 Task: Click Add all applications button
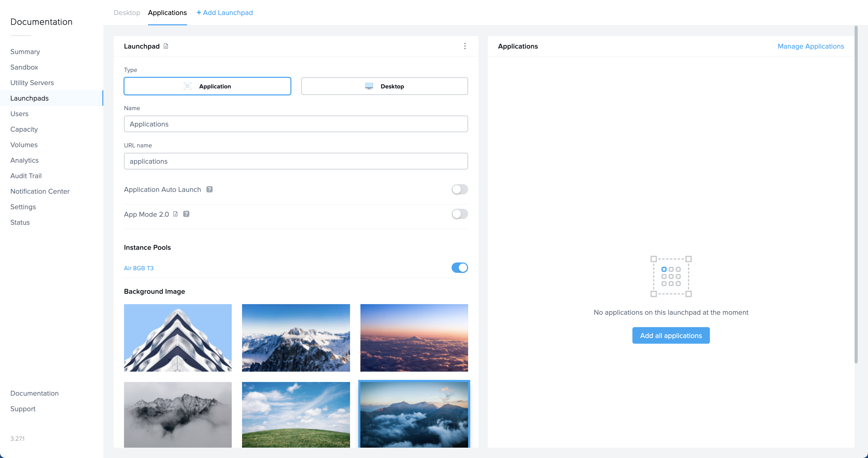click(x=671, y=336)
